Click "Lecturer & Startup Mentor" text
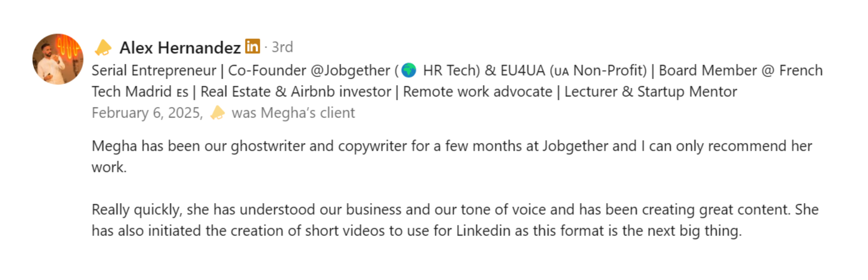This screenshot has width=868, height=280. coord(651,92)
